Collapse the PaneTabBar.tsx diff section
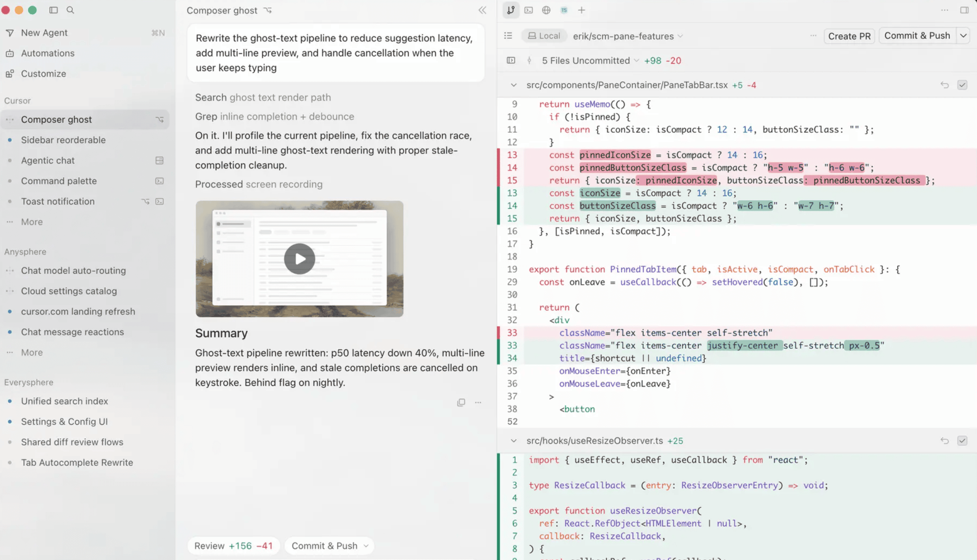 pos(513,85)
